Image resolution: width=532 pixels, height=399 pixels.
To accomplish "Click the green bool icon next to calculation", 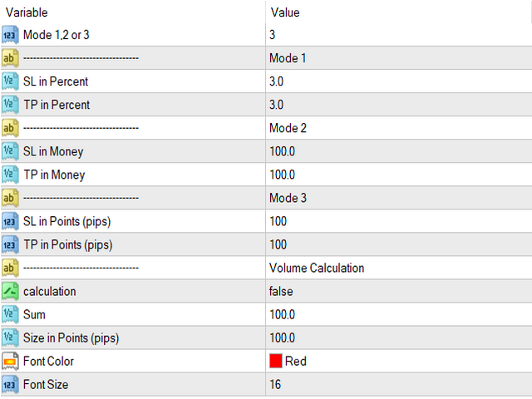I will click(x=10, y=292).
